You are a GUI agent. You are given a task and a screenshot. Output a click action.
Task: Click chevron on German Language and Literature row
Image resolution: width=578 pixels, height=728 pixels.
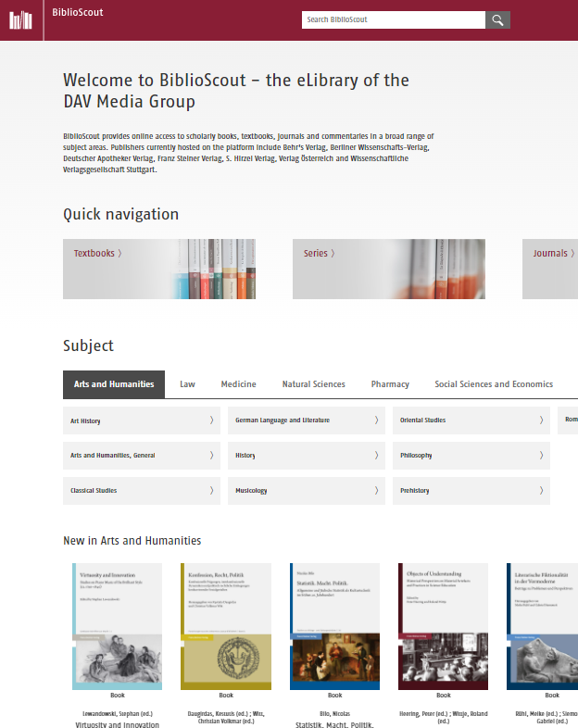tap(376, 420)
